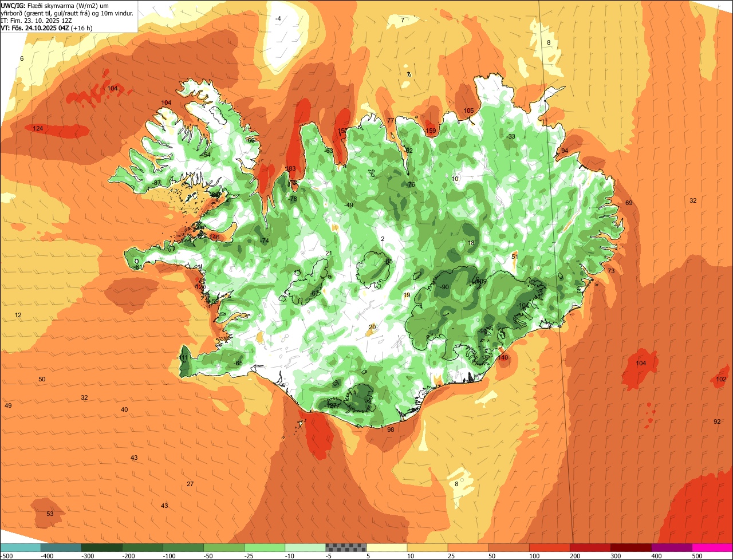The image size is (733, 560).
Task: Click the flux value '21' in central Iceland
Action: click(329, 253)
